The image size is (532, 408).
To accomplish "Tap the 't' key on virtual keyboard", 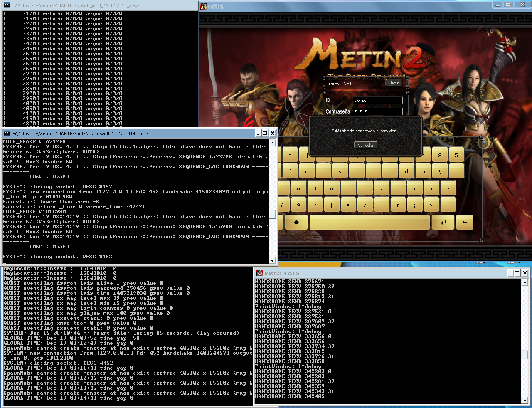I will (x=456, y=171).
